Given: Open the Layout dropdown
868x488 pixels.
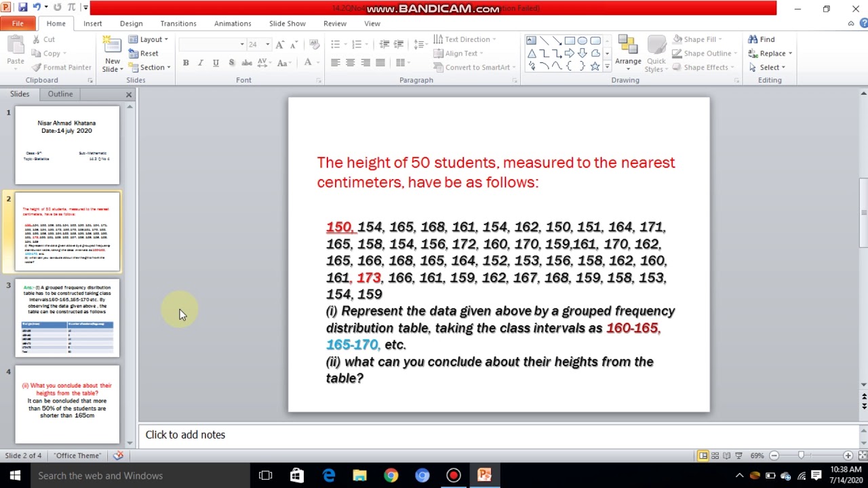Looking at the screenshot, I should (x=148, y=39).
